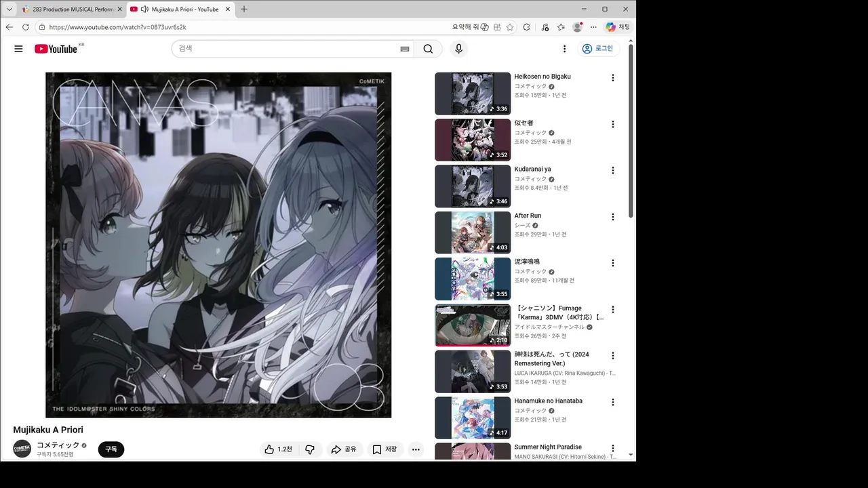Open コメティック channel name link below video

click(58, 445)
